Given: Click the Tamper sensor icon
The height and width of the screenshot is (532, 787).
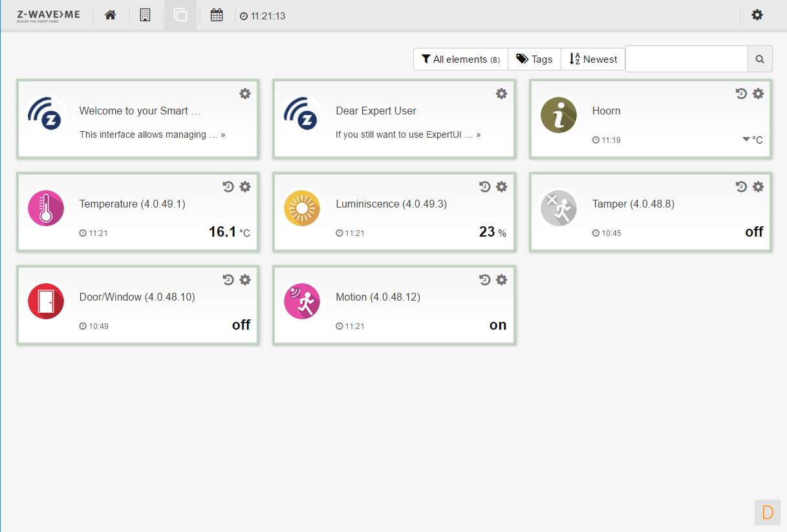Looking at the screenshot, I should point(558,208).
